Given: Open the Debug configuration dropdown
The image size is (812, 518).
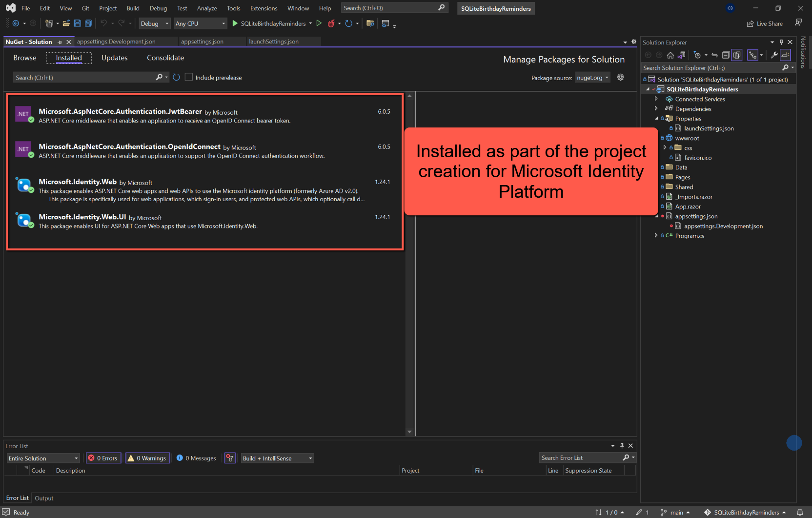Looking at the screenshot, I should [x=154, y=23].
